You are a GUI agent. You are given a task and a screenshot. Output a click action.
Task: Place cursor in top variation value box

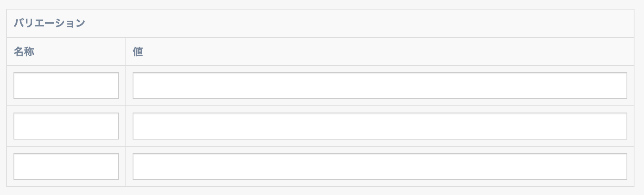pyautogui.click(x=380, y=86)
